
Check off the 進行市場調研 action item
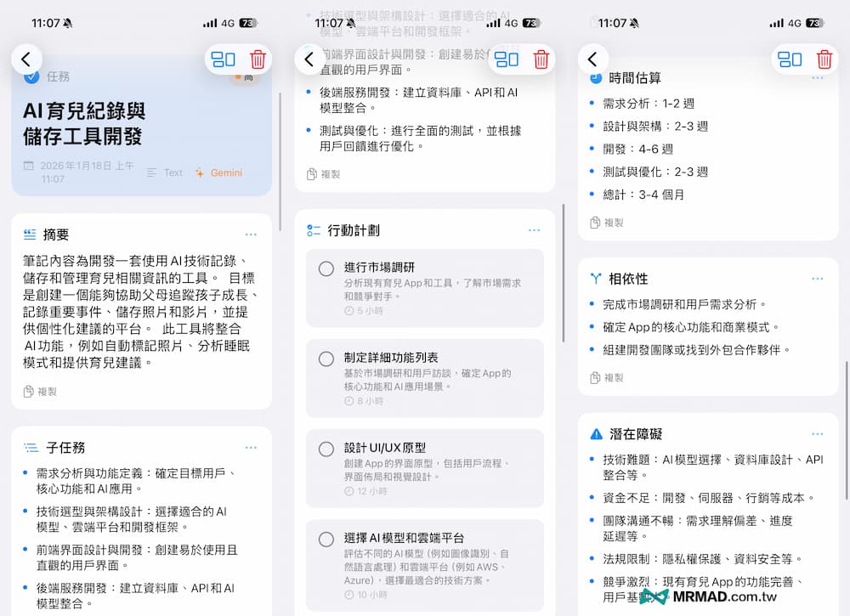326,268
